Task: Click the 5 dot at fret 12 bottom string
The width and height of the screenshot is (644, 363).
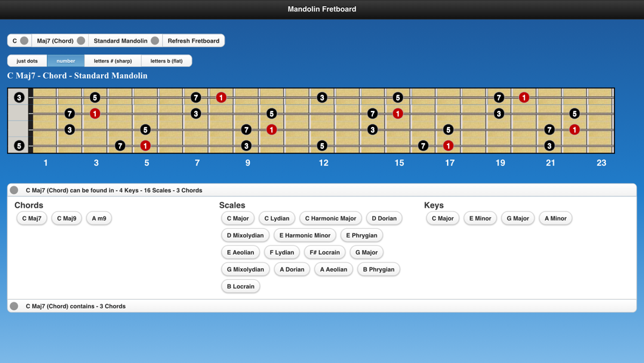Action: [x=322, y=146]
